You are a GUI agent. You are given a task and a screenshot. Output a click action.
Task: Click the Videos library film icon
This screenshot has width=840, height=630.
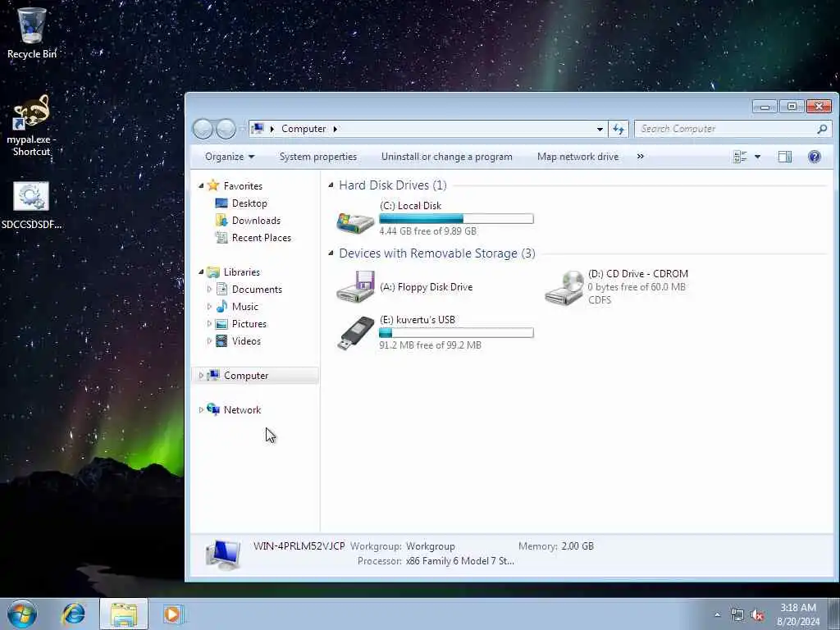pyautogui.click(x=221, y=340)
